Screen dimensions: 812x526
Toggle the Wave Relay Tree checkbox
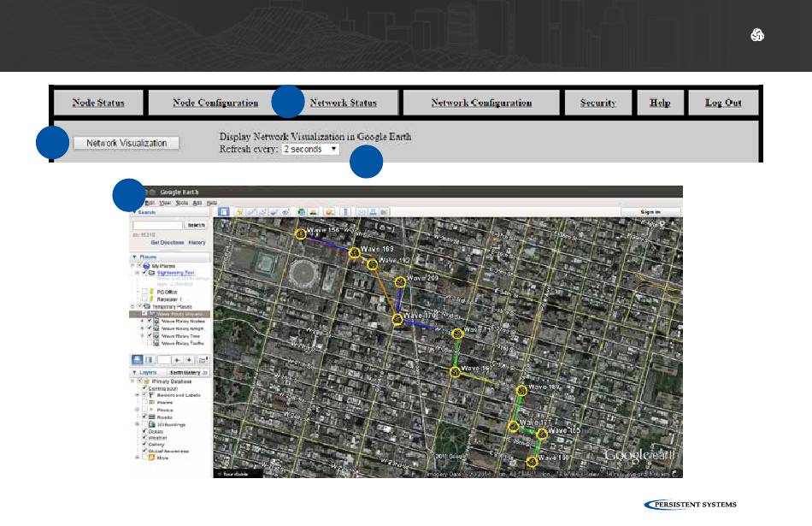click(150, 336)
